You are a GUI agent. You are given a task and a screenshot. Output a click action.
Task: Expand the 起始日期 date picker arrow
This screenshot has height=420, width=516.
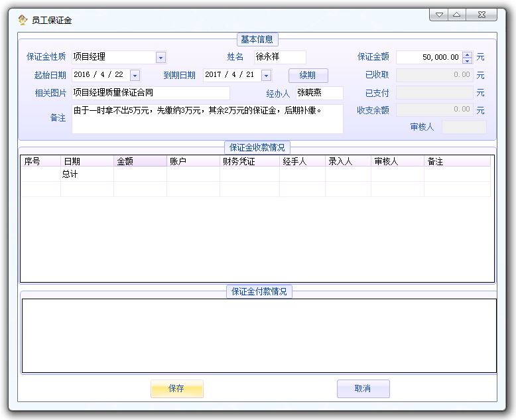(135, 76)
